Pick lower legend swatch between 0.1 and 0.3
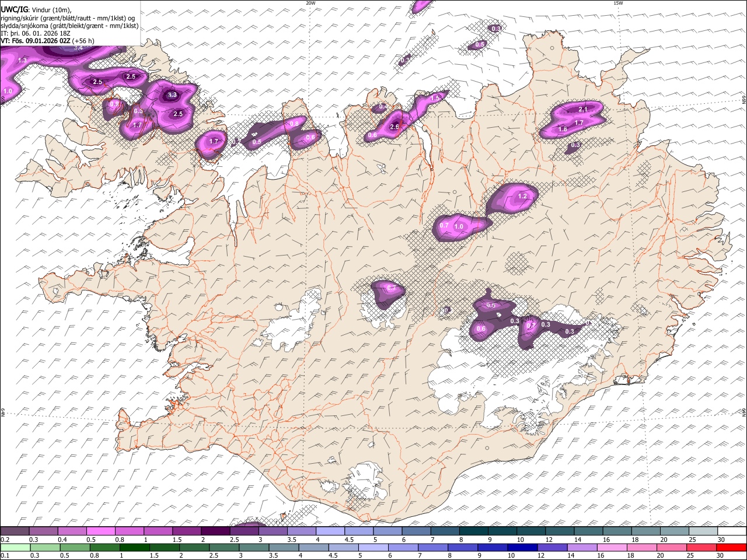 click(x=15, y=547)
